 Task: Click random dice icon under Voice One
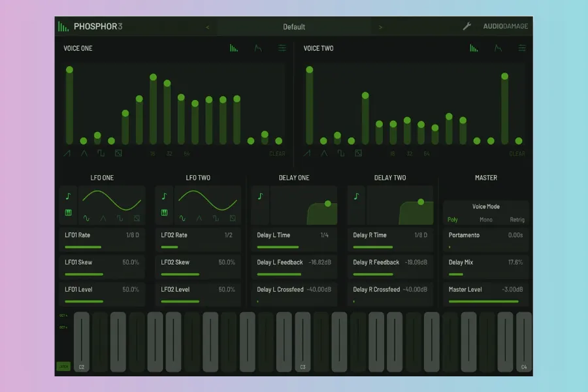click(x=118, y=154)
